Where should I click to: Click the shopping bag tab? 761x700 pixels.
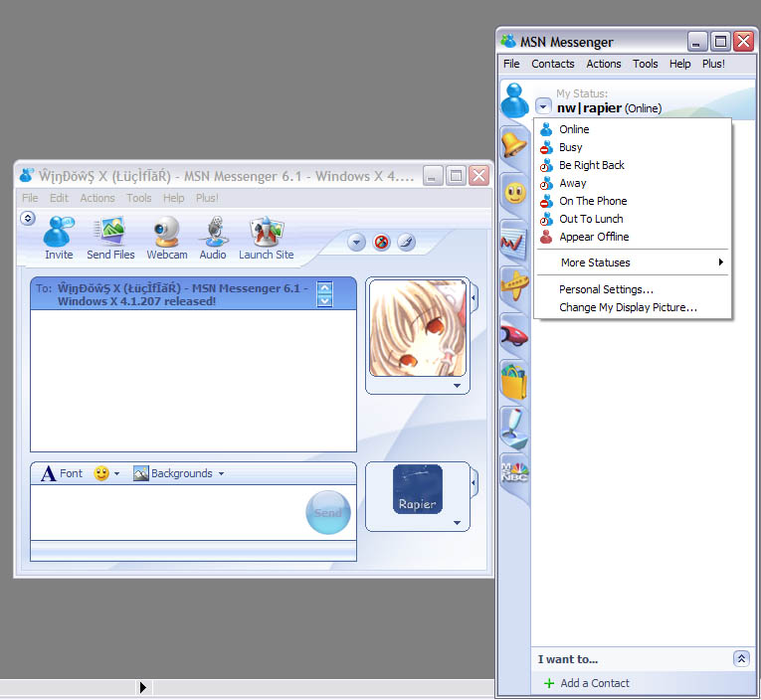point(514,382)
